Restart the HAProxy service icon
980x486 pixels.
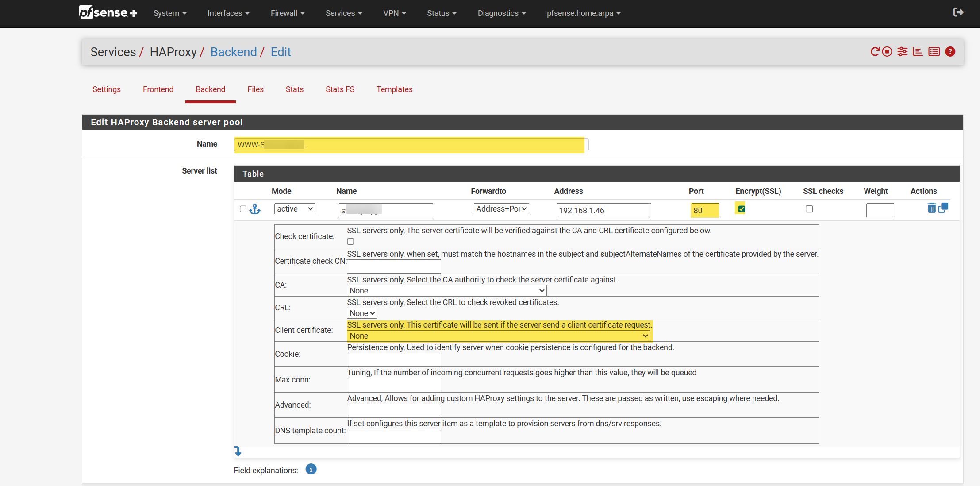pyautogui.click(x=875, y=52)
